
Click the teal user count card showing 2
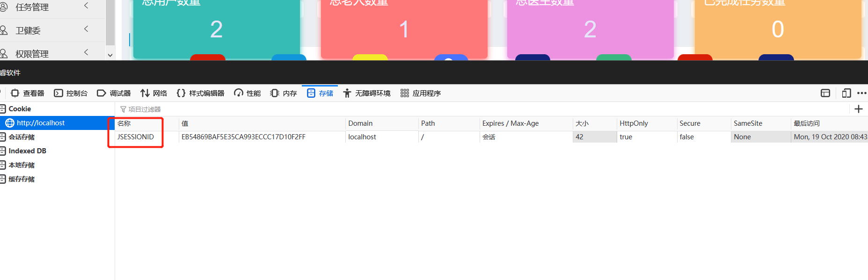coord(216,29)
